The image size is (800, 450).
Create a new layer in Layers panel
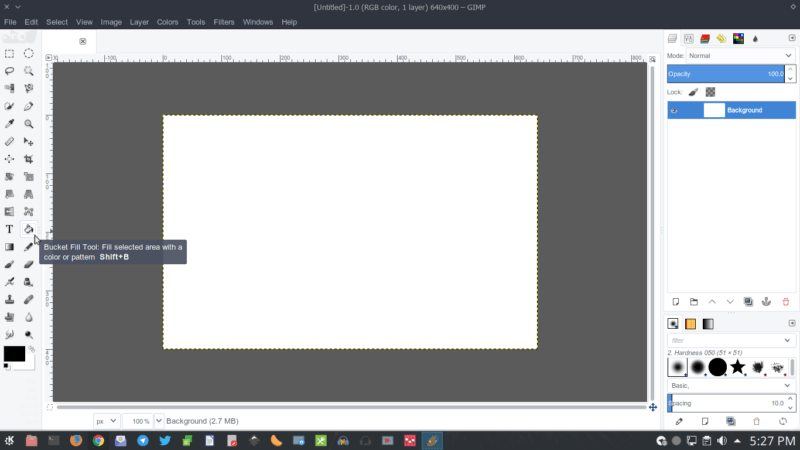[676, 301]
